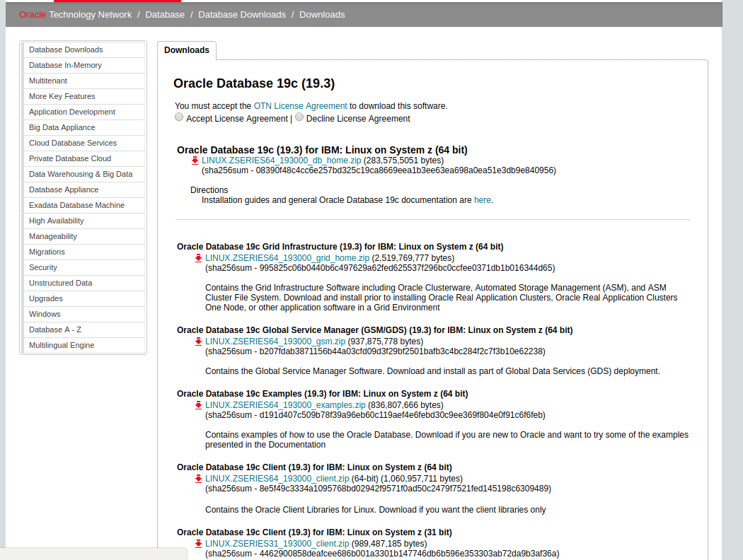The width and height of the screenshot is (743, 560).
Task: Go to High Availability sidebar item
Action: [x=83, y=221]
